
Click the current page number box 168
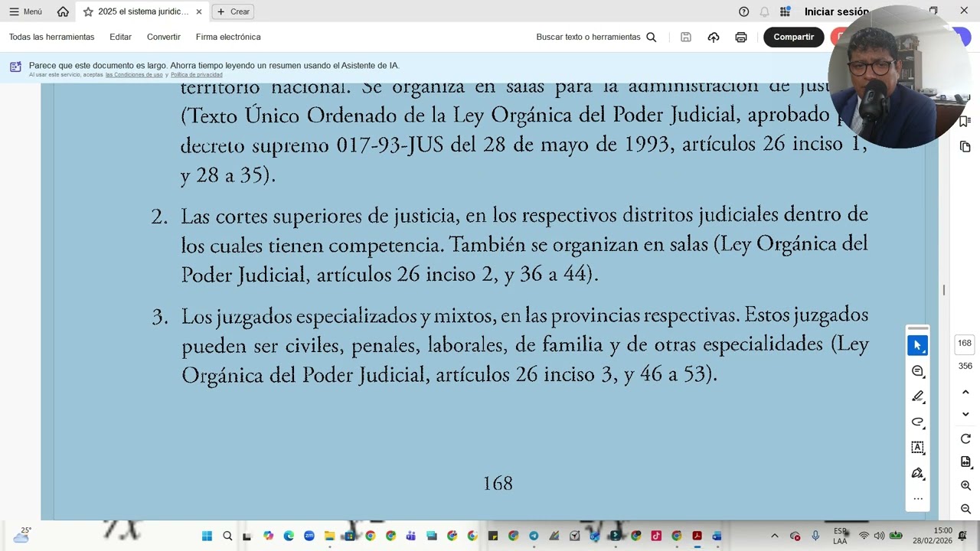(x=965, y=344)
